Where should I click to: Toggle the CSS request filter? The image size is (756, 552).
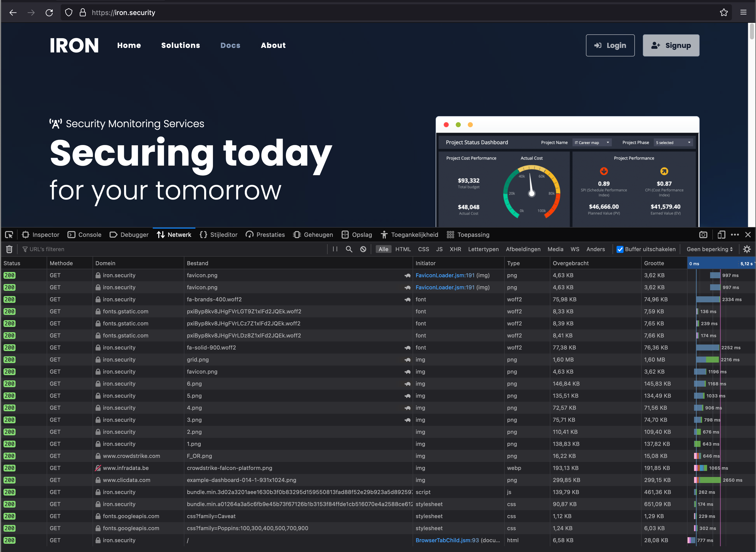point(423,249)
